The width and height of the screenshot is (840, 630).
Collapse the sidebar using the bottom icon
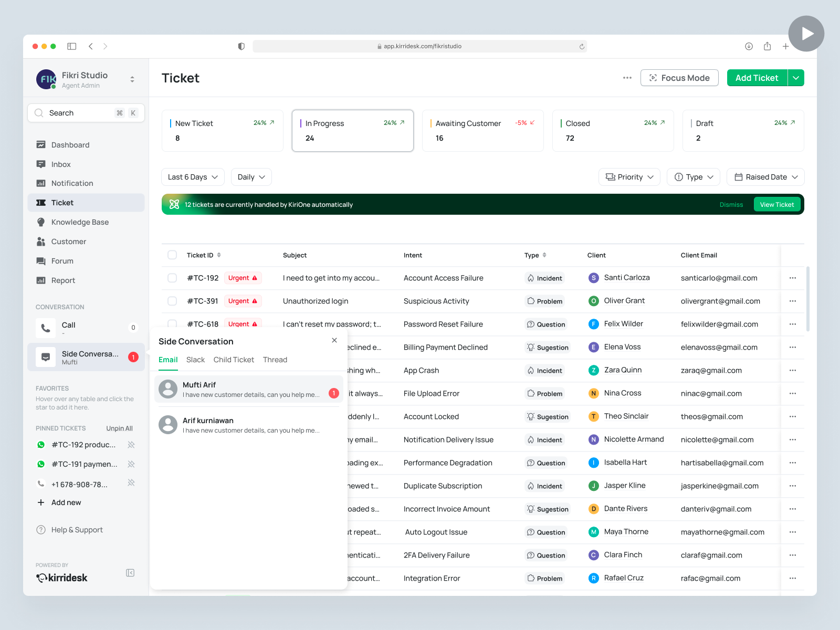pos(130,573)
